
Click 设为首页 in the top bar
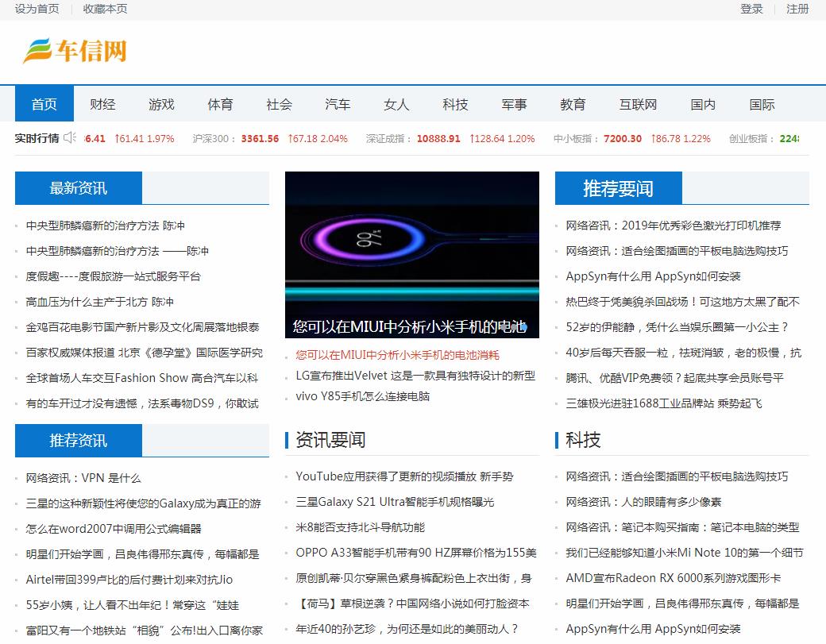click(37, 9)
